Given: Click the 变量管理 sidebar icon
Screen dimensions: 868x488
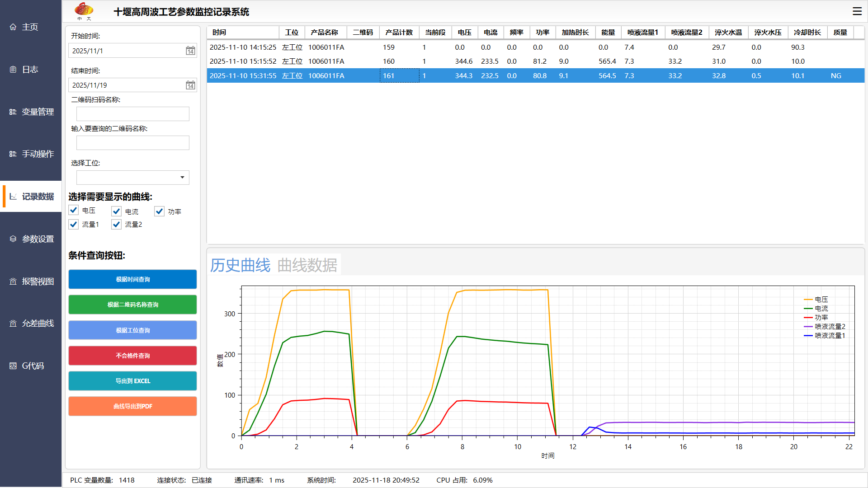Looking at the screenshot, I should tap(13, 112).
